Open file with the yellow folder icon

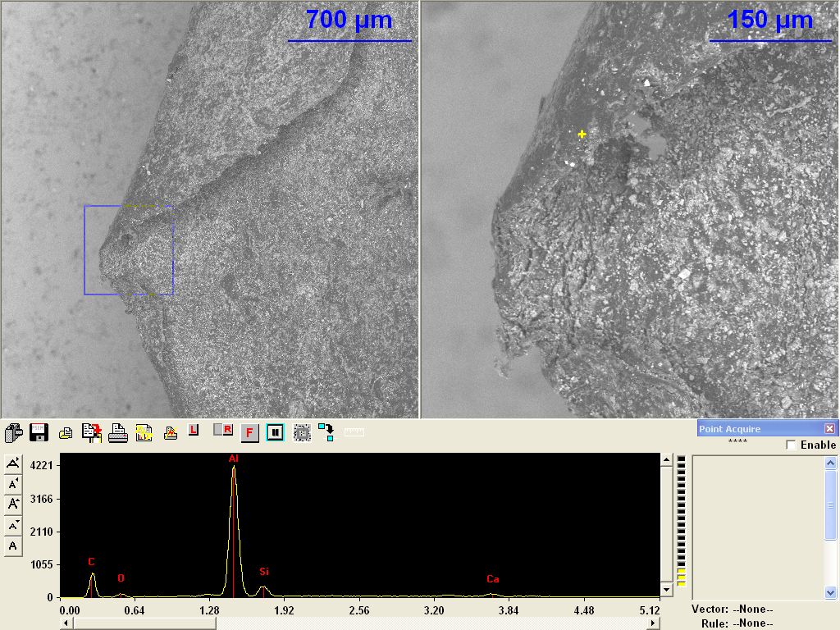[66, 433]
